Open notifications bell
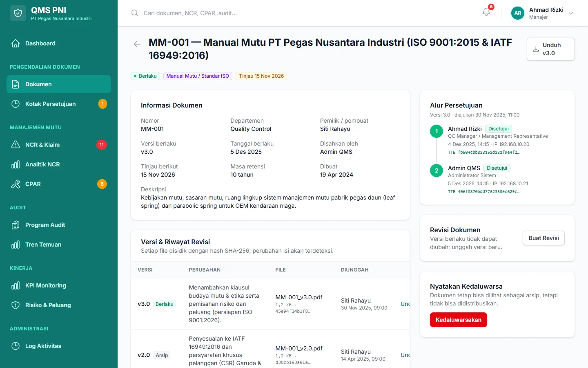This screenshot has width=588, height=368. pyautogui.click(x=486, y=12)
